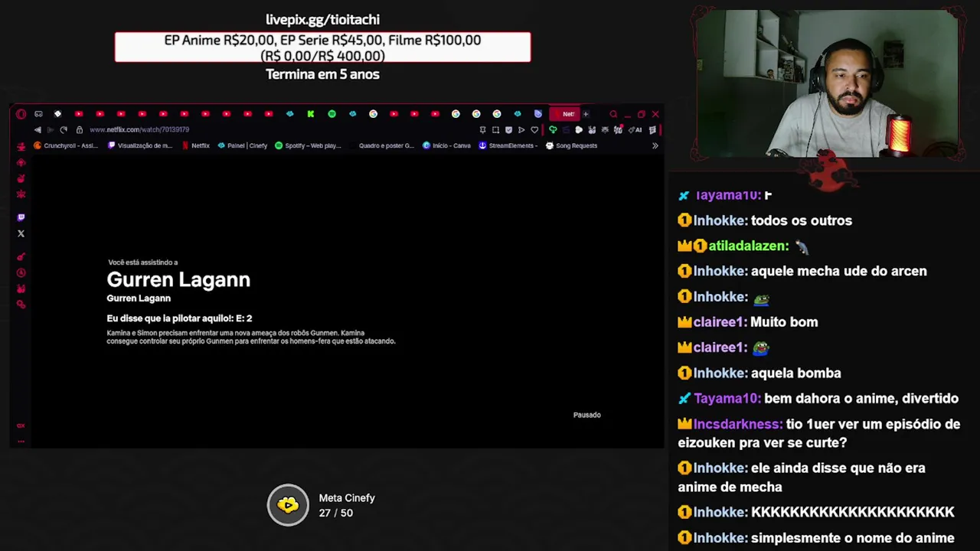980x551 pixels.
Task: Open the easy setup panel icon
Action: coord(652,130)
